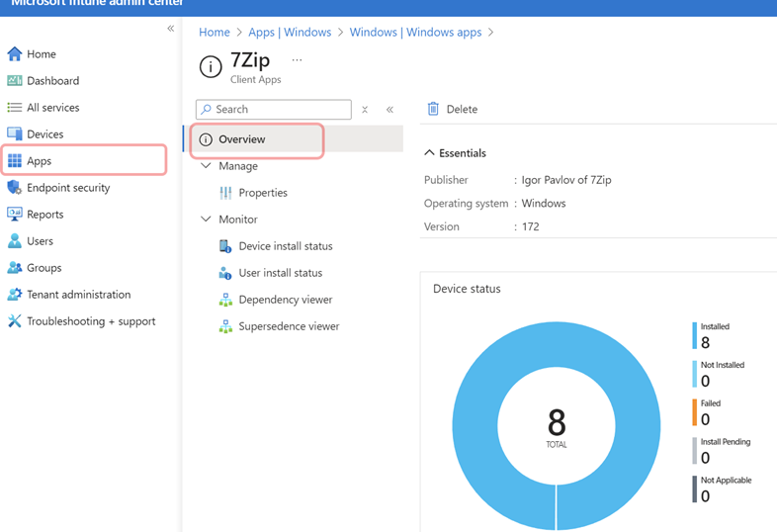Viewport: 777px width, 532px height.
Task: Open Reports in the sidebar
Action: pos(45,215)
